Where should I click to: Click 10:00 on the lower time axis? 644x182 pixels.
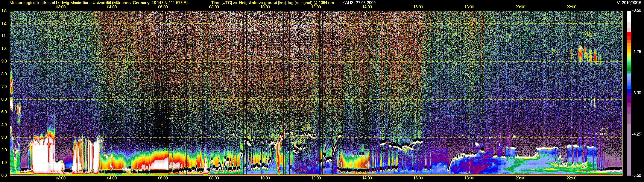(265, 178)
